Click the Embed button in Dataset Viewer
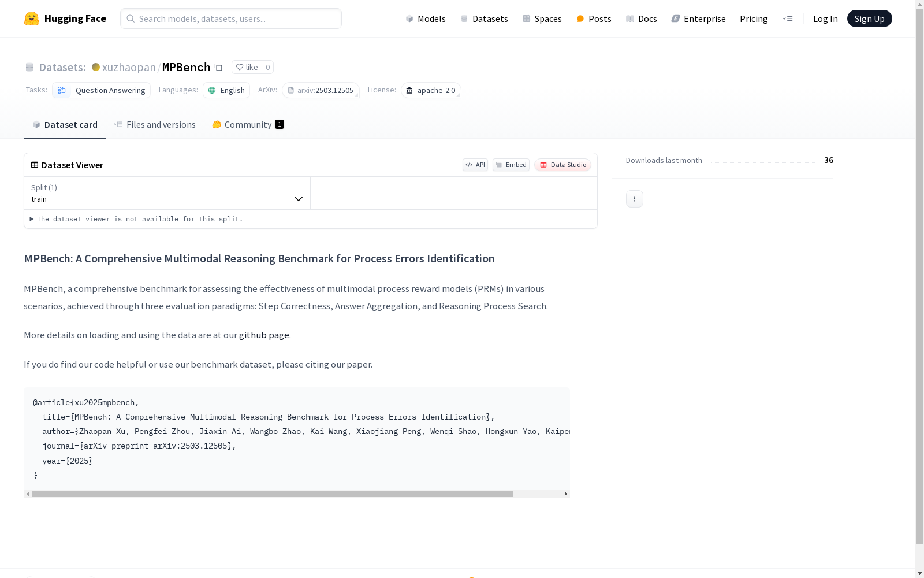The width and height of the screenshot is (924, 578). (511, 165)
